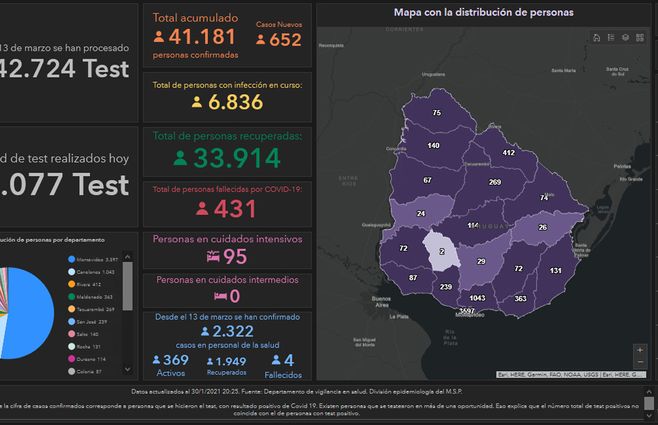Click the 1043 Canelones label on map
The width and height of the screenshot is (658, 425).
point(477,298)
